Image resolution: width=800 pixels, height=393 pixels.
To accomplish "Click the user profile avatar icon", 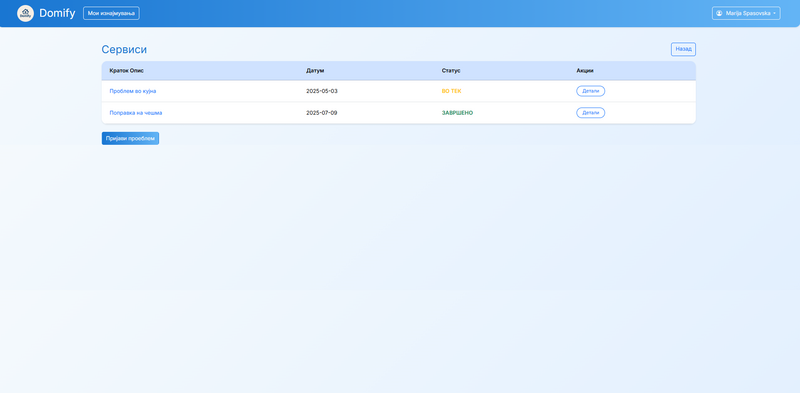I will pos(719,13).
